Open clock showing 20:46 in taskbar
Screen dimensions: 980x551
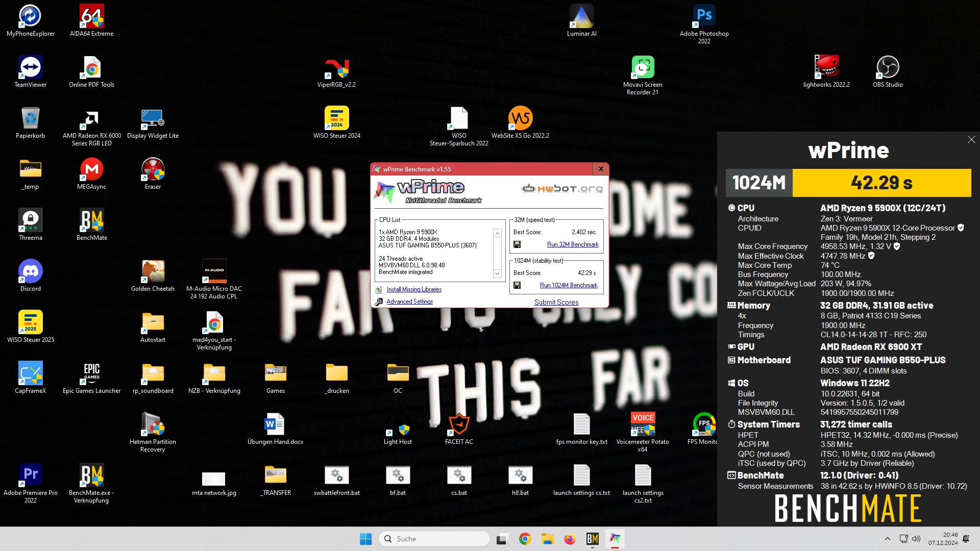click(943, 539)
